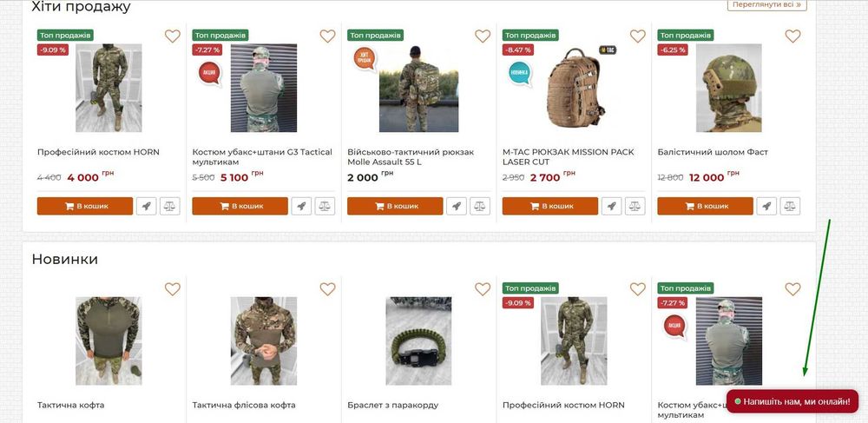Click Тактична флісова кофта product thumbnail
Image resolution: width=868 pixels, height=423 pixels.
coord(263,340)
